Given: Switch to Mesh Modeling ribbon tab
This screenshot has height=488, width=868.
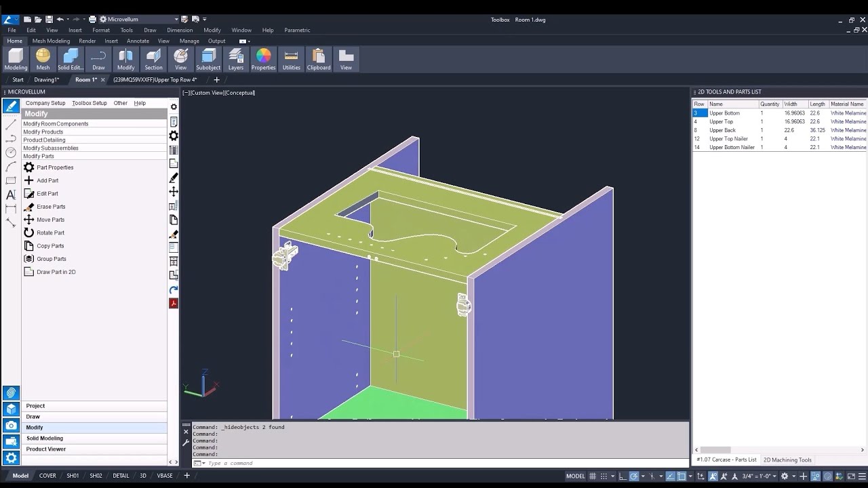Looking at the screenshot, I should tap(51, 41).
